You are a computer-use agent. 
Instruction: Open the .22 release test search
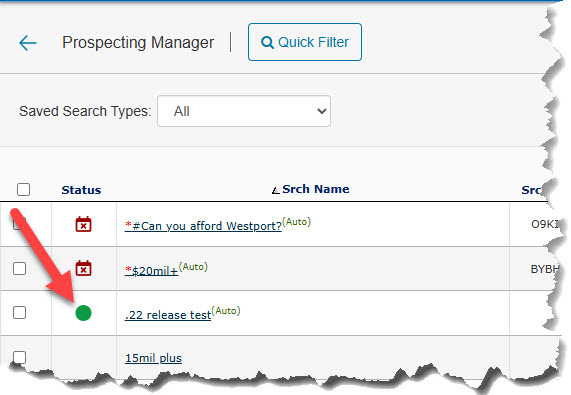pyautogui.click(x=168, y=315)
